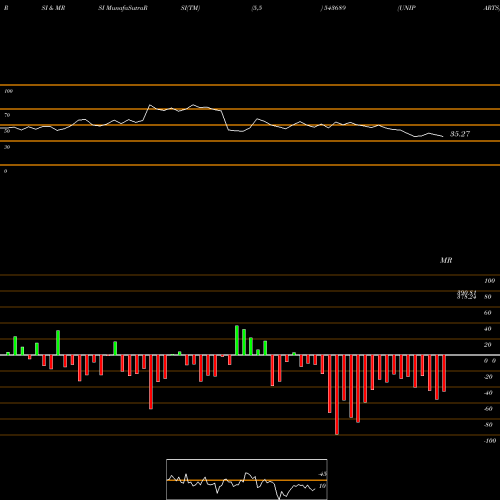
Task: Click the 70 label on RSI axis
Action: coord(7,115)
